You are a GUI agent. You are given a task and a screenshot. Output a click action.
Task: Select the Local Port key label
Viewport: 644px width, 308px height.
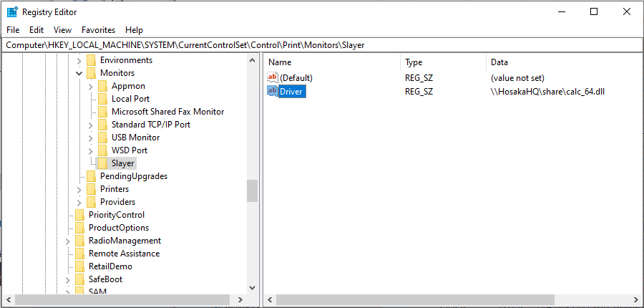(131, 99)
